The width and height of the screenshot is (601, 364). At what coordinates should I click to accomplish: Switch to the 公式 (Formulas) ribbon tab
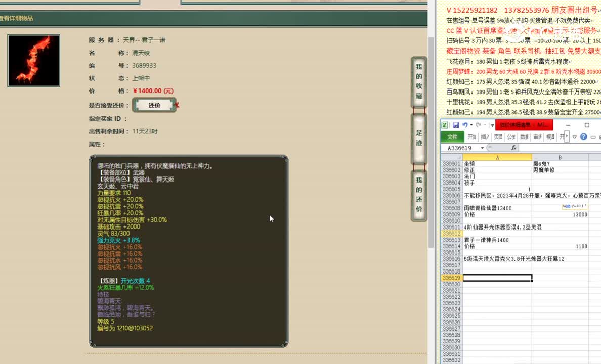(x=511, y=137)
